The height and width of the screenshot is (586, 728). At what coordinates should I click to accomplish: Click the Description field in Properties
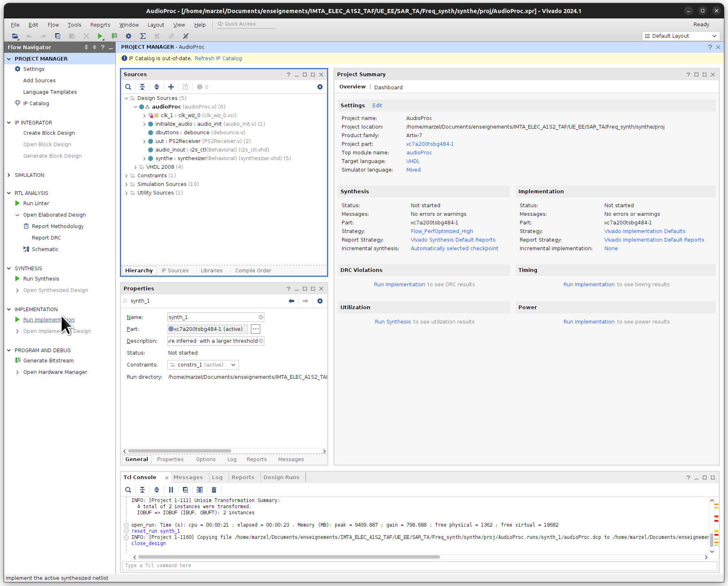click(x=216, y=341)
